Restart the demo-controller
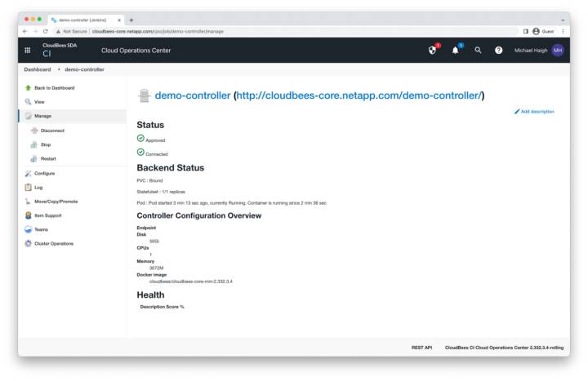 [48, 158]
